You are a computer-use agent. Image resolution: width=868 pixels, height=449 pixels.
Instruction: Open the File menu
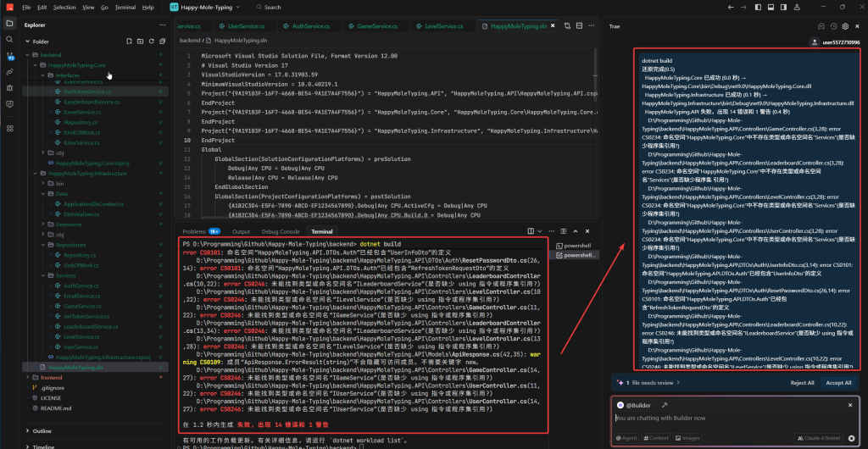[26, 7]
